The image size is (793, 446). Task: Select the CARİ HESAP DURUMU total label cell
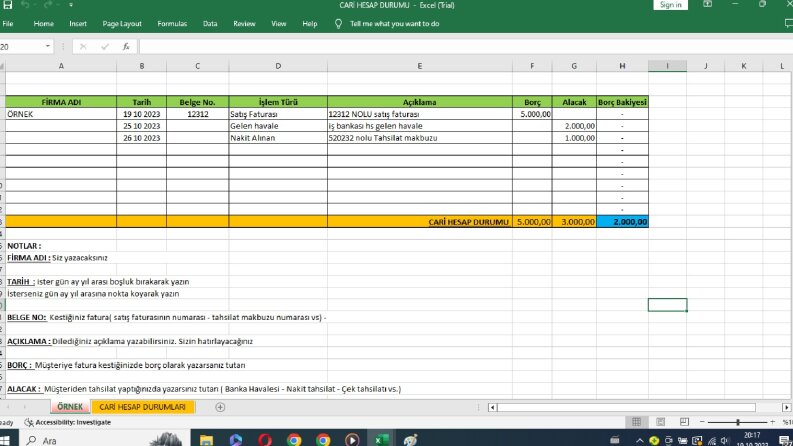pyautogui.click(x=419, y=221)
